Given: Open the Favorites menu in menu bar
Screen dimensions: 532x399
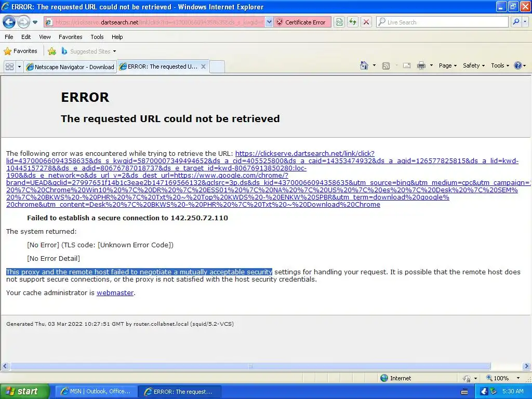Looking at the screenshot, I should [70, 37].
